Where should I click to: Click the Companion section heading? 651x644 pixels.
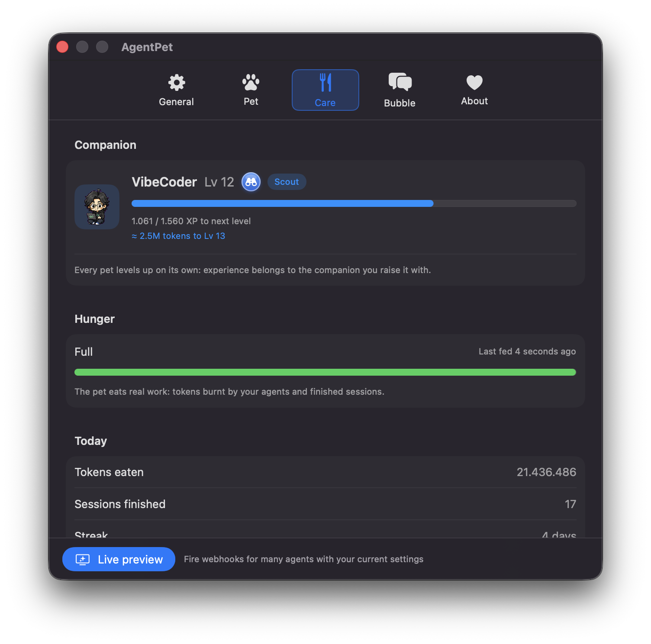[x=105, y=145]
